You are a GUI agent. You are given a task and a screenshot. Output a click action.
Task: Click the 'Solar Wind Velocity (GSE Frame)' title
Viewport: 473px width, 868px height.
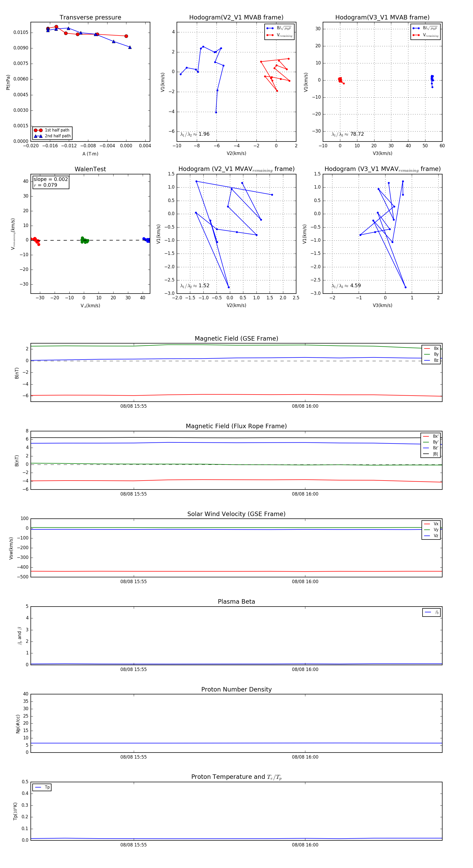tap(236, 514)
